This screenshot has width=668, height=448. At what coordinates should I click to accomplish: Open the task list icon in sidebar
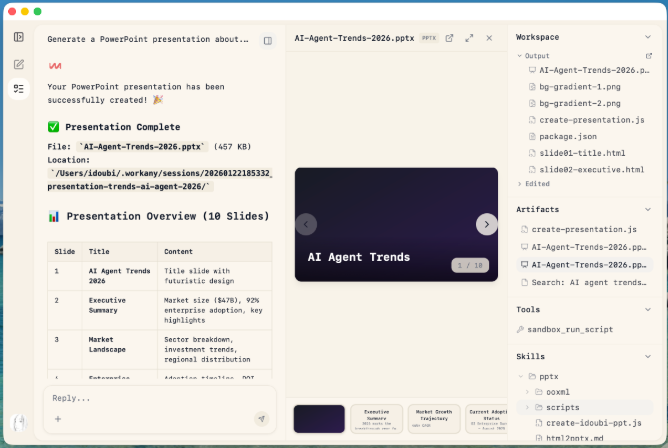click(19, 89)
